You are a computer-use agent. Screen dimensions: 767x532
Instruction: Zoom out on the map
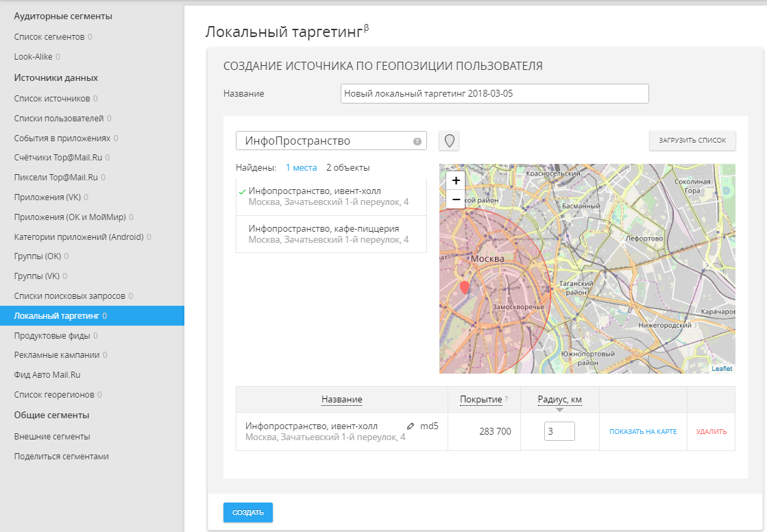[x=456, y=199]
